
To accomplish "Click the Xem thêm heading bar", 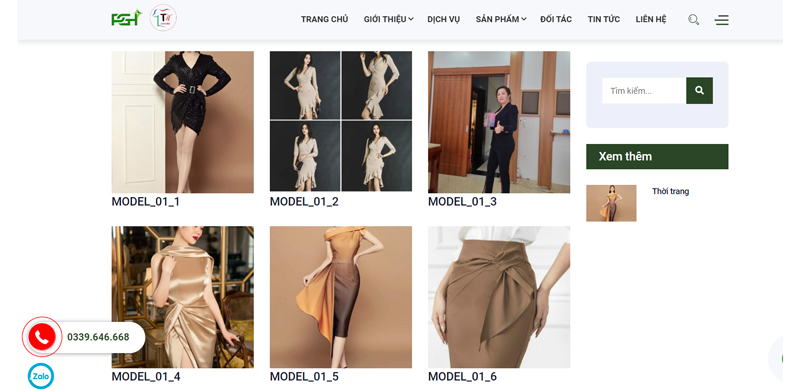I will pyautogui.click(x=657, y=156).
